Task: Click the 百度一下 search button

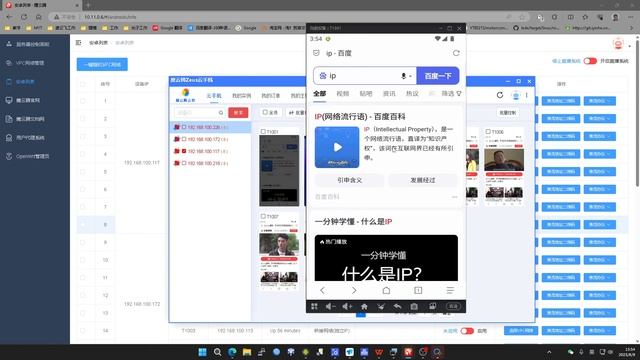Action: [x=438, y=76]
